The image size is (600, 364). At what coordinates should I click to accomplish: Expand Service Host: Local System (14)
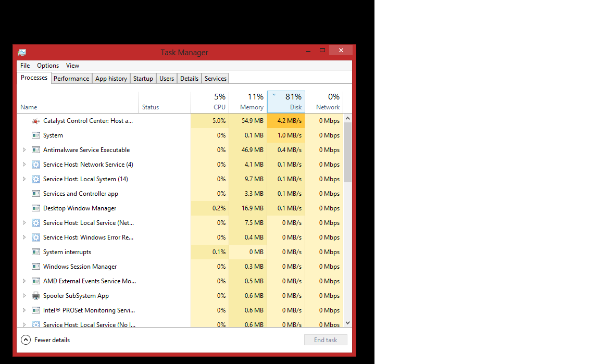(24, 179)
